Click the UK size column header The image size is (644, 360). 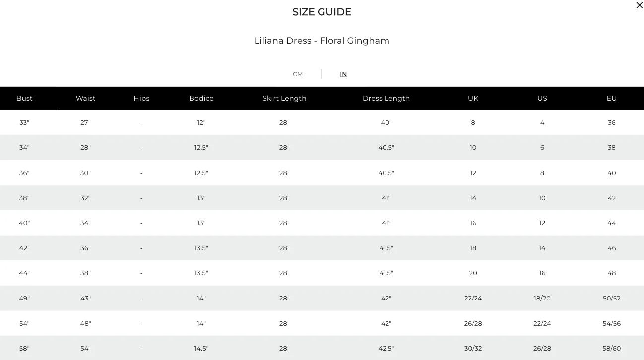(x=473, y=98)
